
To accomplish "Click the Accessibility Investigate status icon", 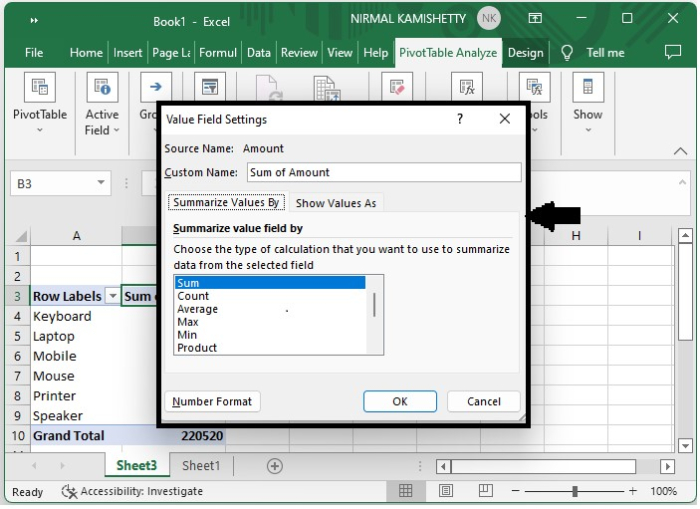I will [69, 492].
